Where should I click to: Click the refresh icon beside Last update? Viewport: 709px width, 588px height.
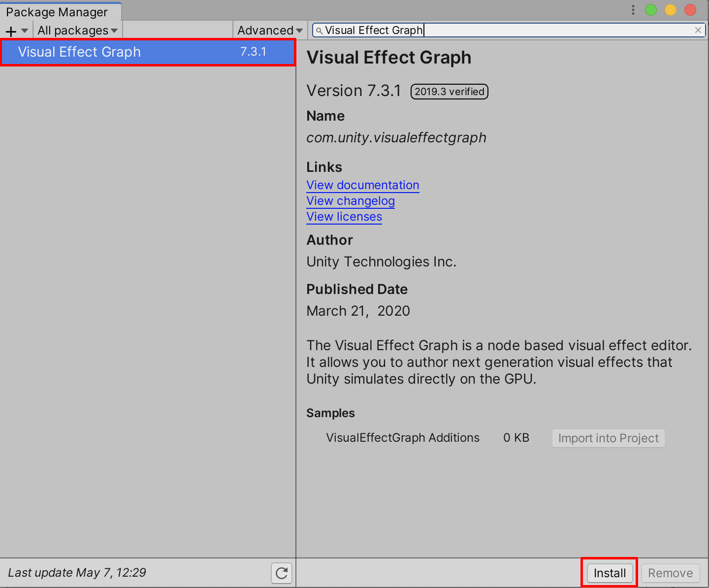[282, 573]
